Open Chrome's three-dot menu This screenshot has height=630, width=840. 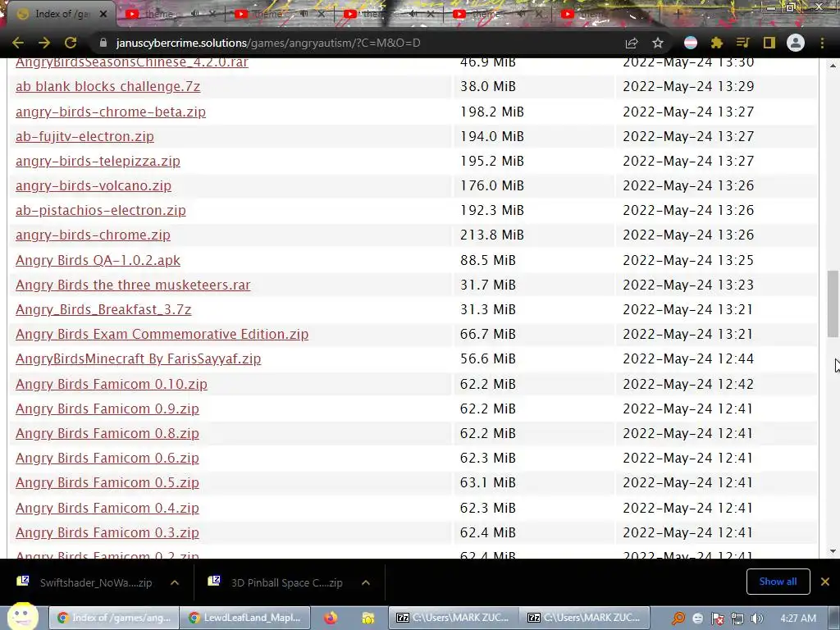822,43
